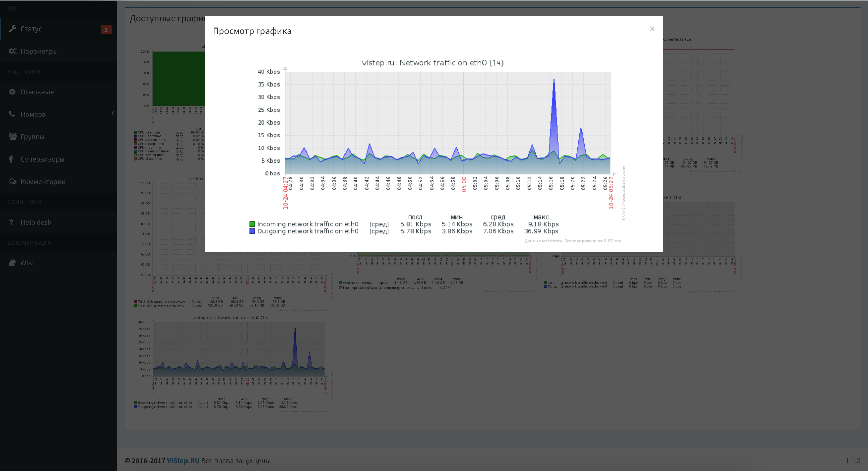Click the person icon beside Супервизоры
Image resolution: width=868 pixels, height=471 pixels.
coord(12,159)
